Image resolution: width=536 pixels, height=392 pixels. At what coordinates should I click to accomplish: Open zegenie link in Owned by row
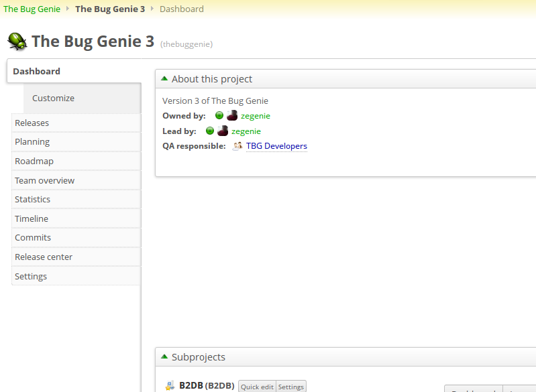coord(256,116)
